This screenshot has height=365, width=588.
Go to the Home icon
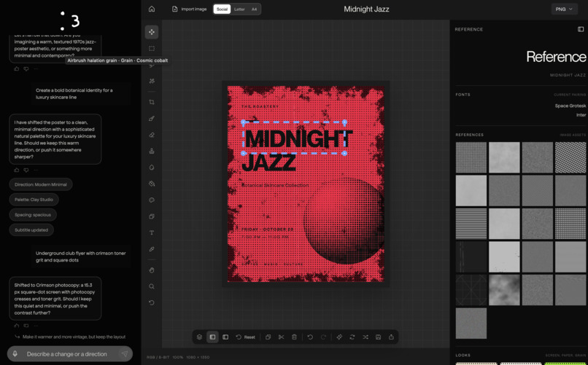point(152,9)
